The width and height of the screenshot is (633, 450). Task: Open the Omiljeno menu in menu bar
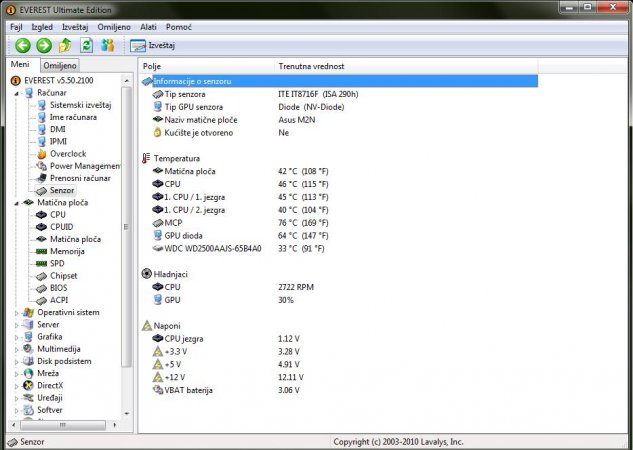[x=114, y=27]
